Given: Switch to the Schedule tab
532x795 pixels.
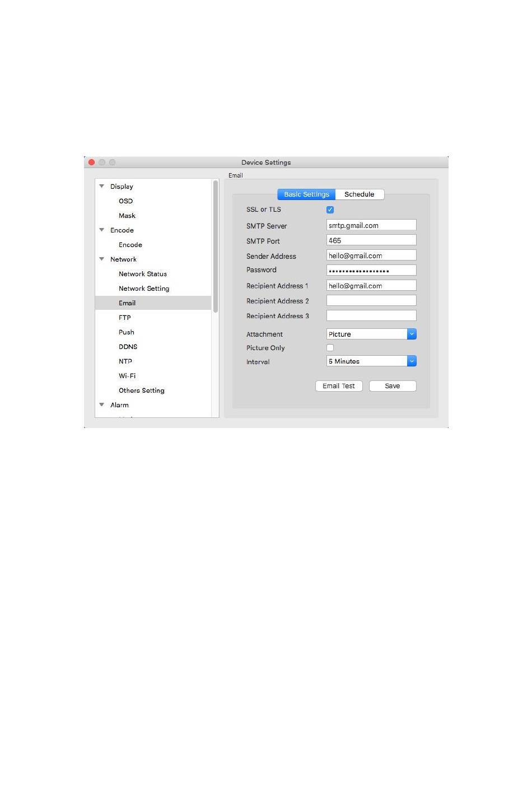Looking at the screenshot, I should click(x=360, y=194).
